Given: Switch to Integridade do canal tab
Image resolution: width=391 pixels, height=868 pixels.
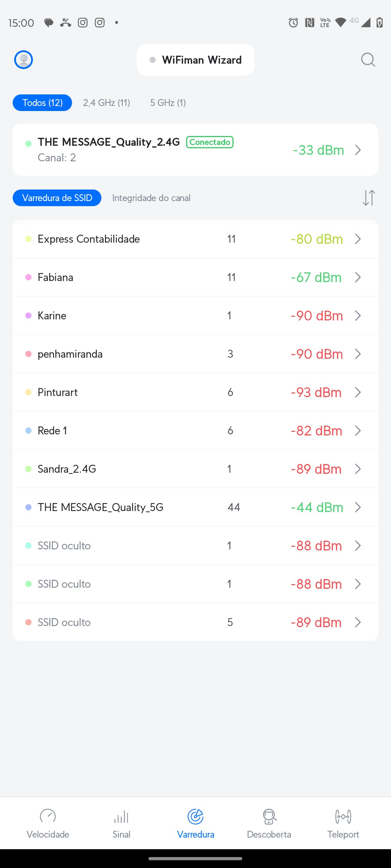Looking at the screenshot, I should (151, 198).
